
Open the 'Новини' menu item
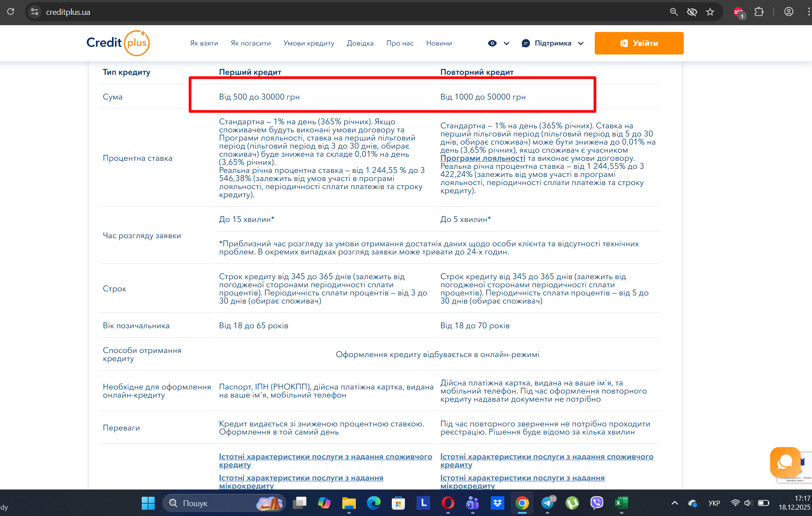[x=439, y=43]
